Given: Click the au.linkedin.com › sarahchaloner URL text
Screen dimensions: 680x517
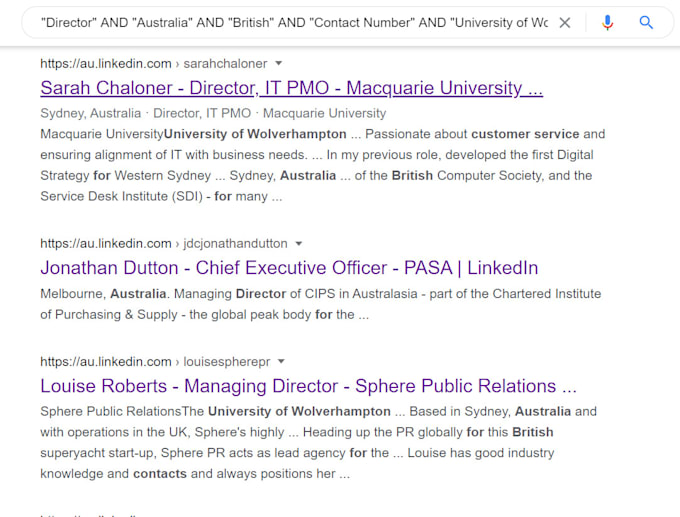Looking at the screenshot, I should coord(154,64).
